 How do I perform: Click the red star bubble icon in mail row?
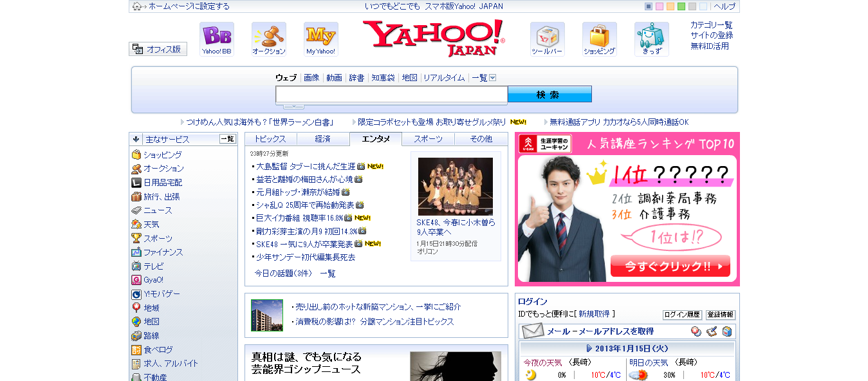696,331
